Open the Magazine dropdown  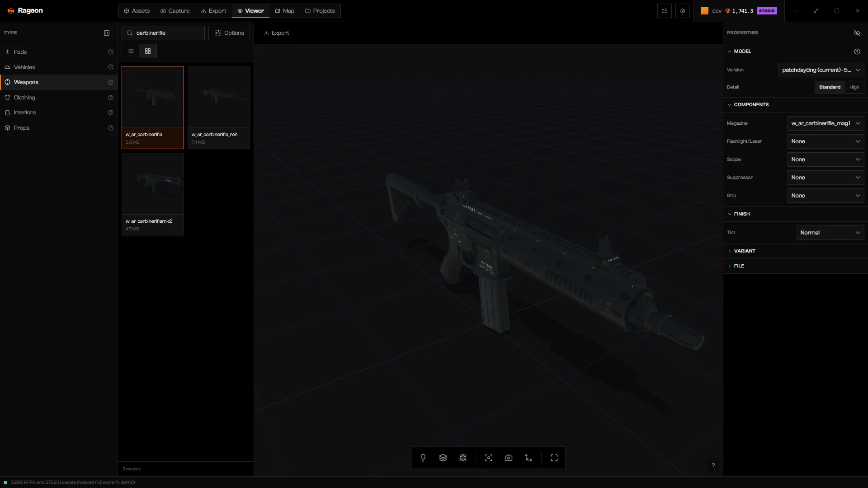click(x=826, y=123)
